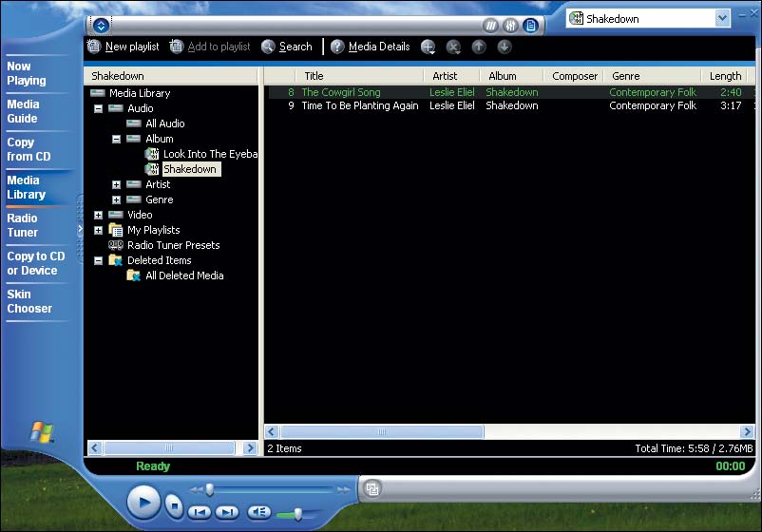Click the Shakedown tree pane header
Viewport: 762px width, 532px height.
point(171,76)
